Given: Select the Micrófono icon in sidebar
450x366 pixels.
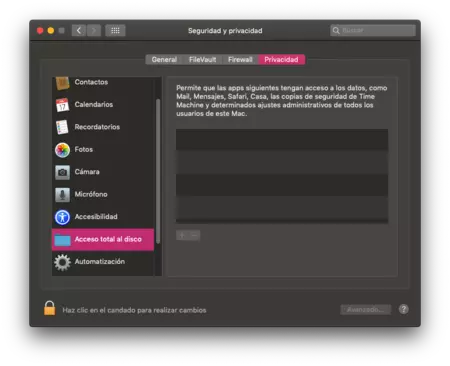Looking at the screenshot, I should point(62,195).
